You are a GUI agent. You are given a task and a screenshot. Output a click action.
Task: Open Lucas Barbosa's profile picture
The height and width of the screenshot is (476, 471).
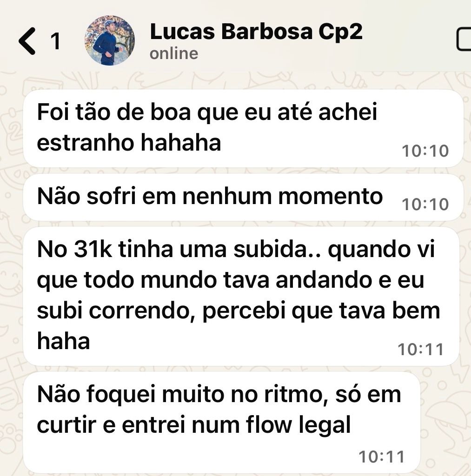coord(110,40)
